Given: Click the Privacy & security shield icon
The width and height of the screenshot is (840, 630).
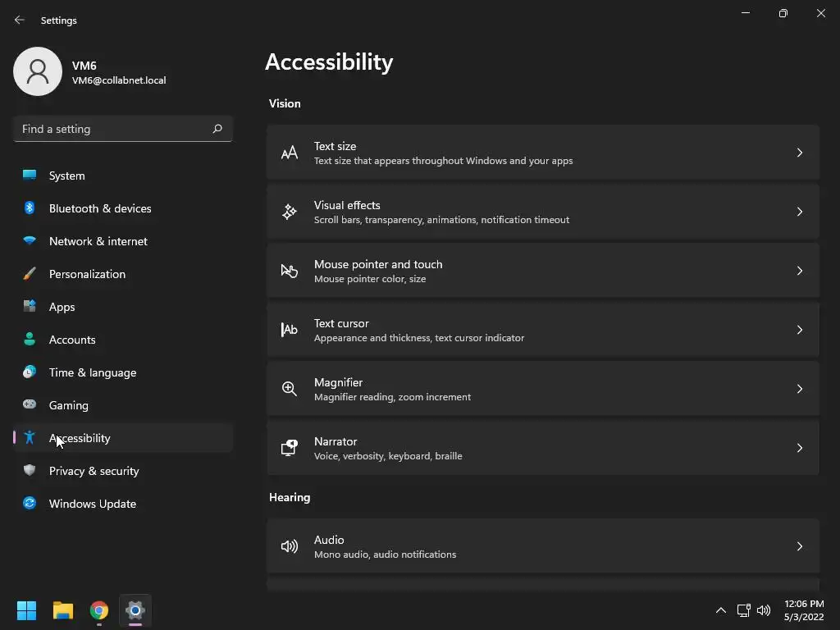Looking at the screenshot, I should (x=30, y=471).
